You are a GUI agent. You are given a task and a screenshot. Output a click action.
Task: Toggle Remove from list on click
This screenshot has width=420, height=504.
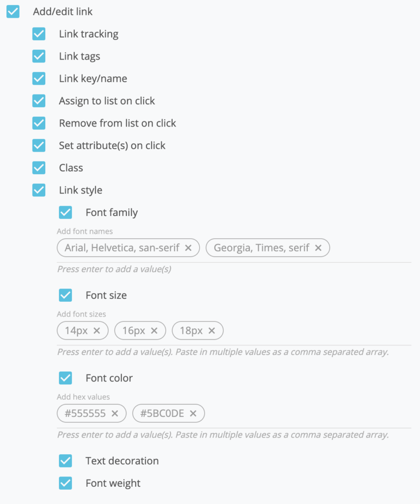39,123
